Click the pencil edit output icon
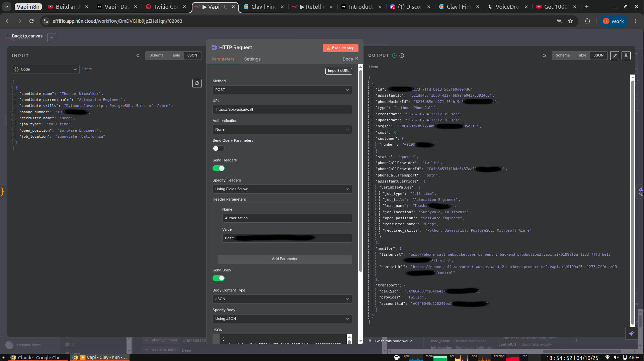This screenshot has height=361, width=644. click(x=615, y=56)
